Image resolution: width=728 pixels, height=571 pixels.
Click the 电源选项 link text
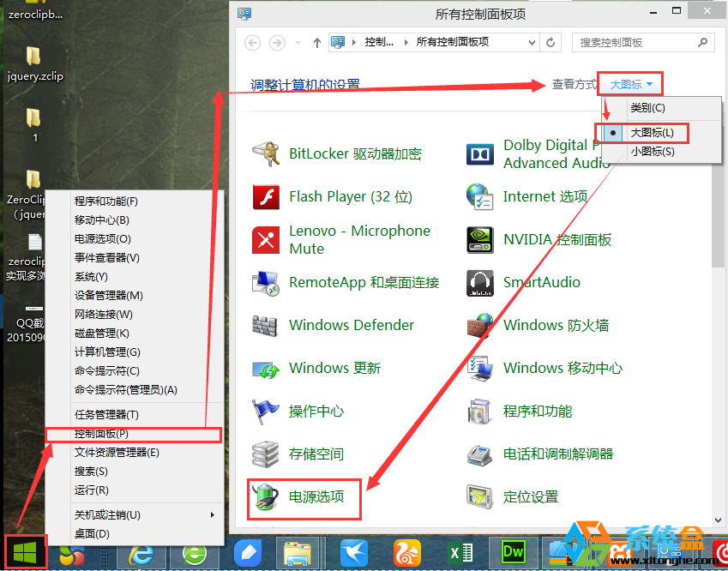tap(316, 497)
